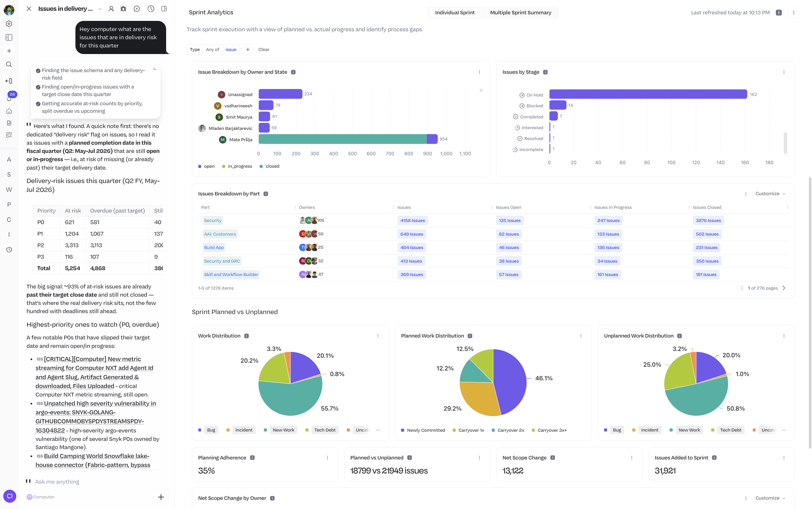Image resolution: width=812 pixels, height=509 pixels.
Task: Toggle Carryover 2x legend entry
Action: coord(508,430)
